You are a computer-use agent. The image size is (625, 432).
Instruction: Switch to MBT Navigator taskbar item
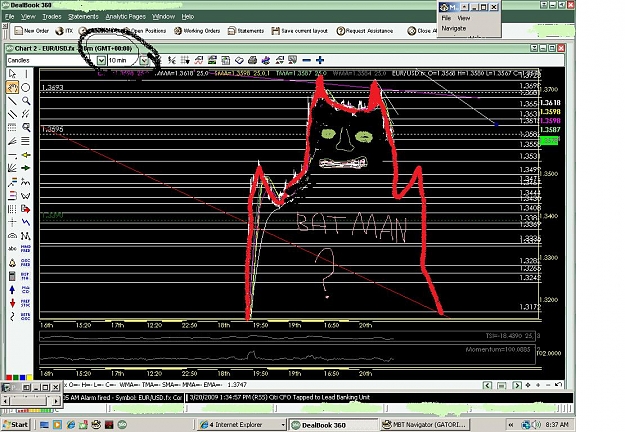[x=425, y=425]
